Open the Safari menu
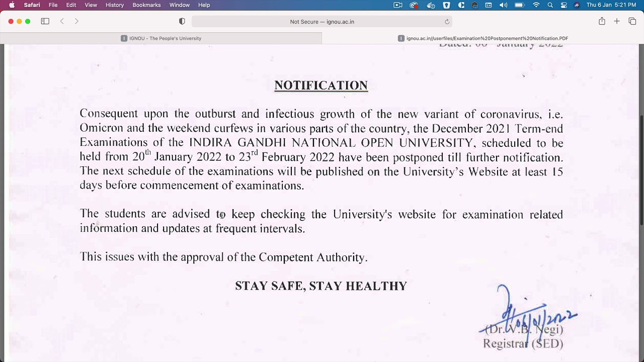644x362 pixels. (x=32, y=5)
